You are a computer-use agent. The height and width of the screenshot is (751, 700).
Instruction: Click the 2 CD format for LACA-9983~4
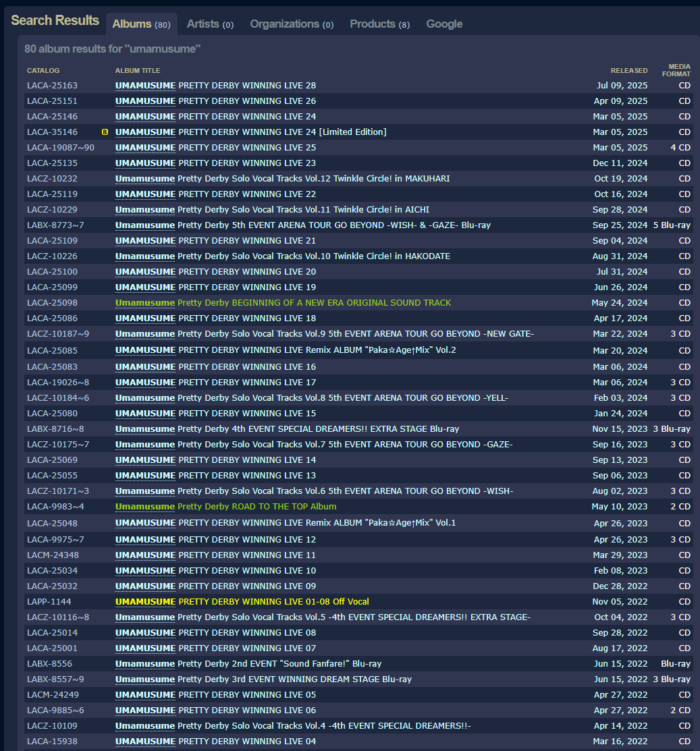680,507
